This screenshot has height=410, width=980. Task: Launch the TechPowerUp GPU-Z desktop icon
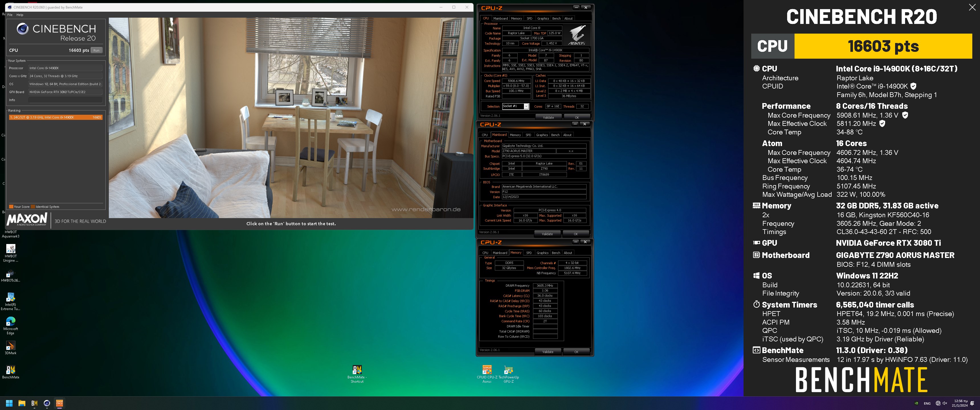click(x=509, y=374)
